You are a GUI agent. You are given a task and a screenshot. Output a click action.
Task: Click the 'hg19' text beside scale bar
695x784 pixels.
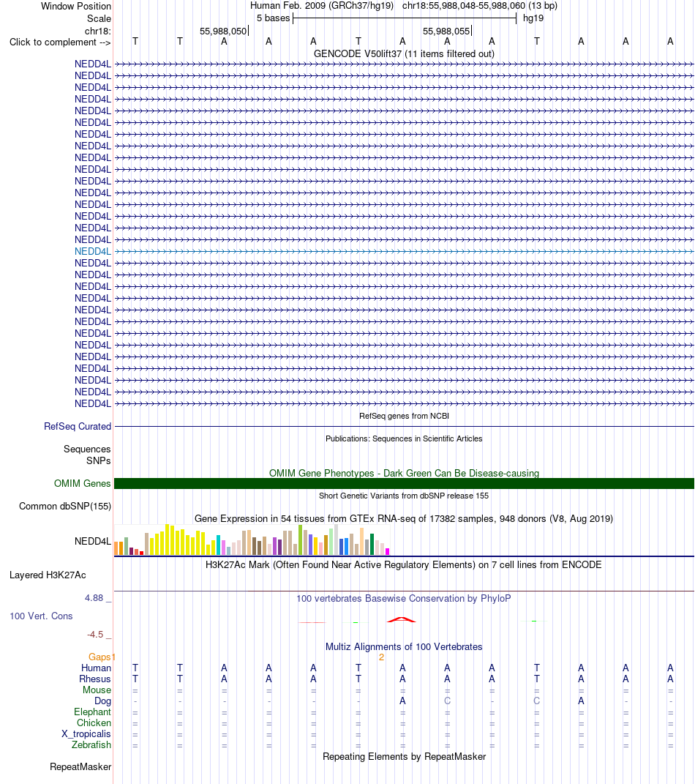(x=533, y=18)
